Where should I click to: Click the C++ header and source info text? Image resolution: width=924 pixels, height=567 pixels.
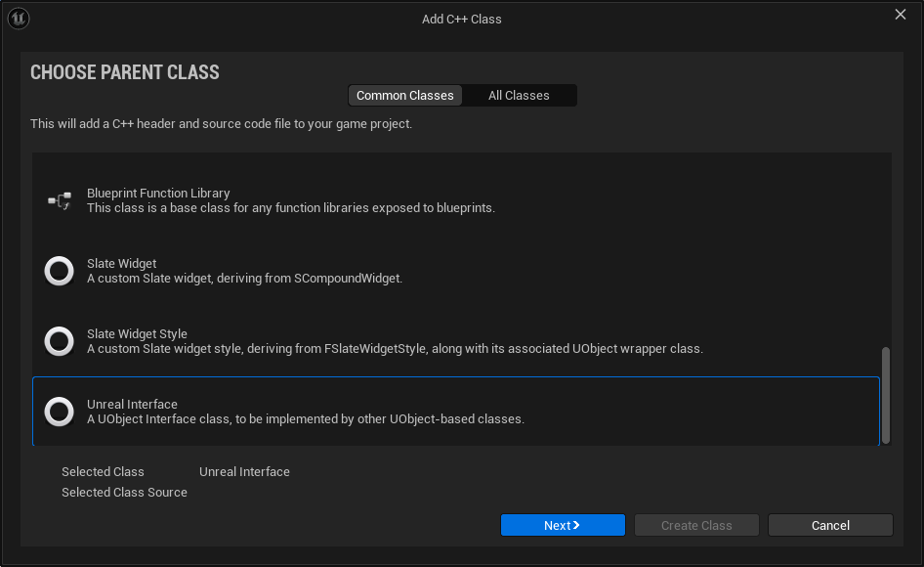coord(222,124)
